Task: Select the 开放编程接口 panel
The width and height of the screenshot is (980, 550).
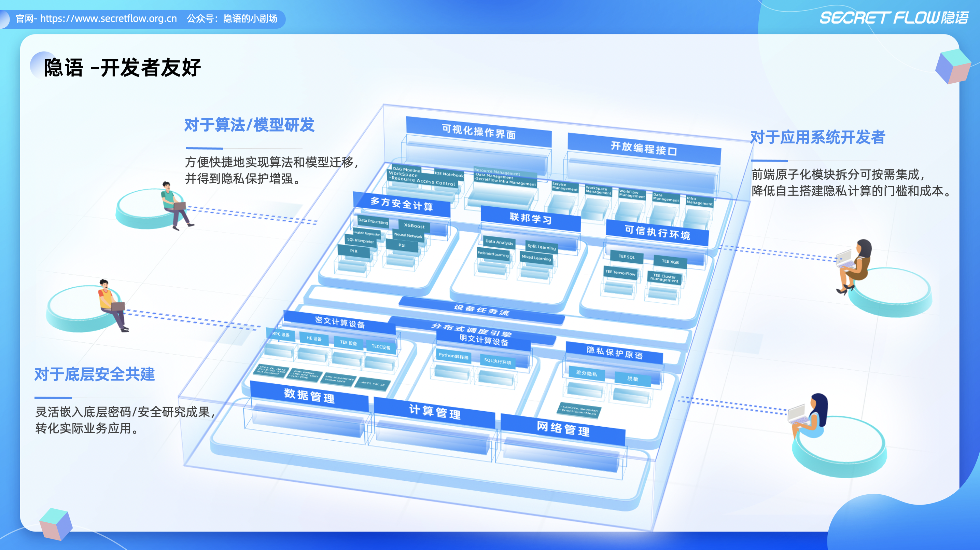Action: coord(644,149)
